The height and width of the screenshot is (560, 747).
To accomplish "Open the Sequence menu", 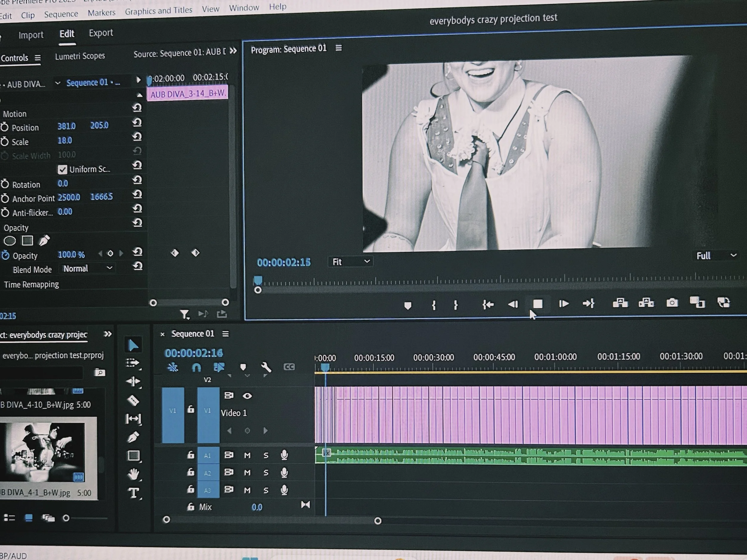I will [61, 14].
